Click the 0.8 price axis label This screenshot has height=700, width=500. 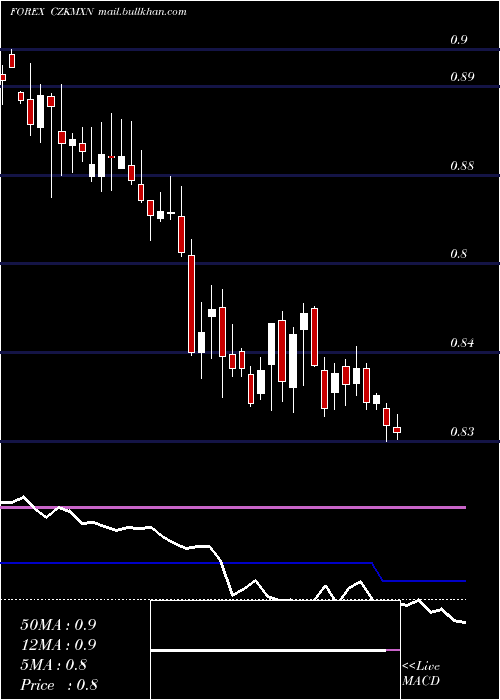459,254
